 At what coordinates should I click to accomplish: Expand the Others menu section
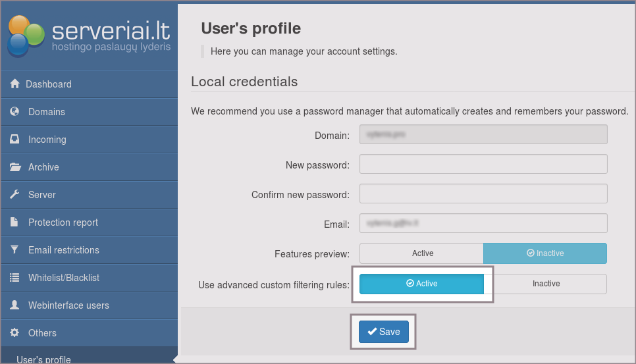coord(42,333)
